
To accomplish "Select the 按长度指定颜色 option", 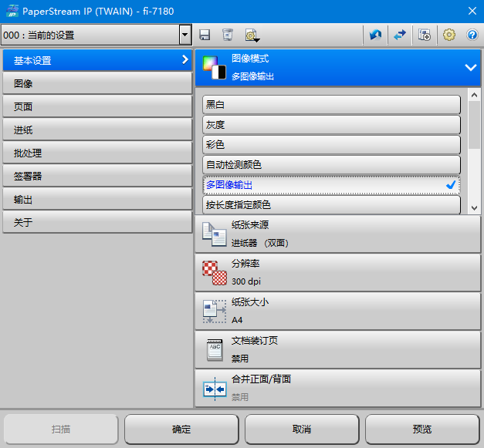I will coord(331,205).
